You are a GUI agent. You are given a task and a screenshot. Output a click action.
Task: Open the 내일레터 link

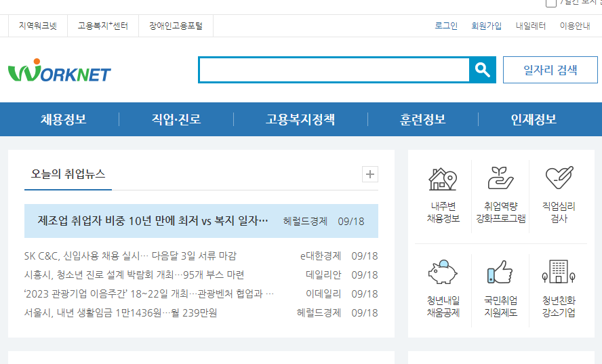pos(531,26)
